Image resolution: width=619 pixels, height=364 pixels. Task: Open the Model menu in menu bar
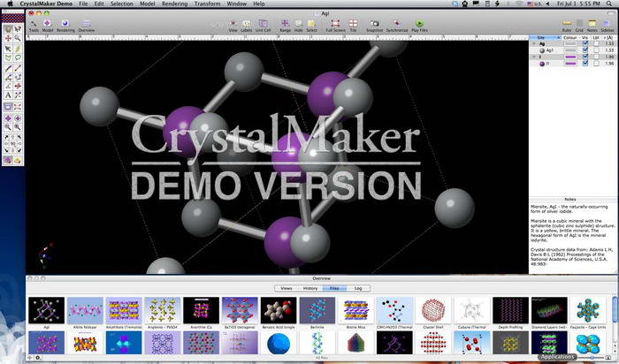148,4
